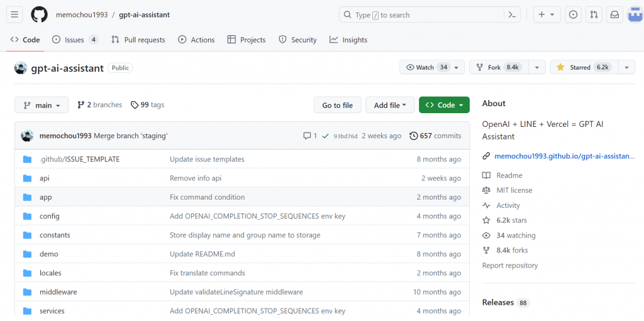Image resolution: width=644 pixels, height=321 pixels.
Task: Open the 6.2k stars link in About
Action: point(511,220)
